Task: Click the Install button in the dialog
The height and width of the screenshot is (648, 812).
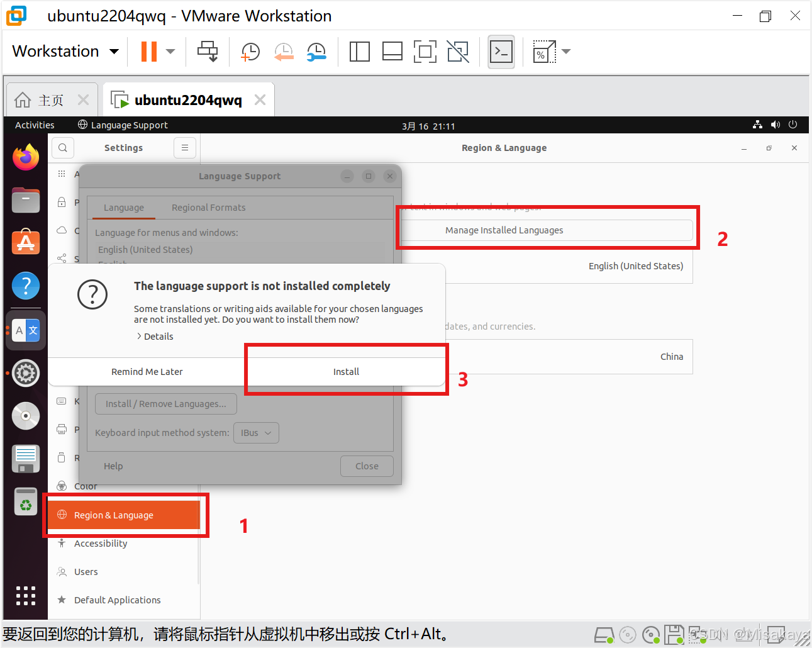Action: [346, 372]
